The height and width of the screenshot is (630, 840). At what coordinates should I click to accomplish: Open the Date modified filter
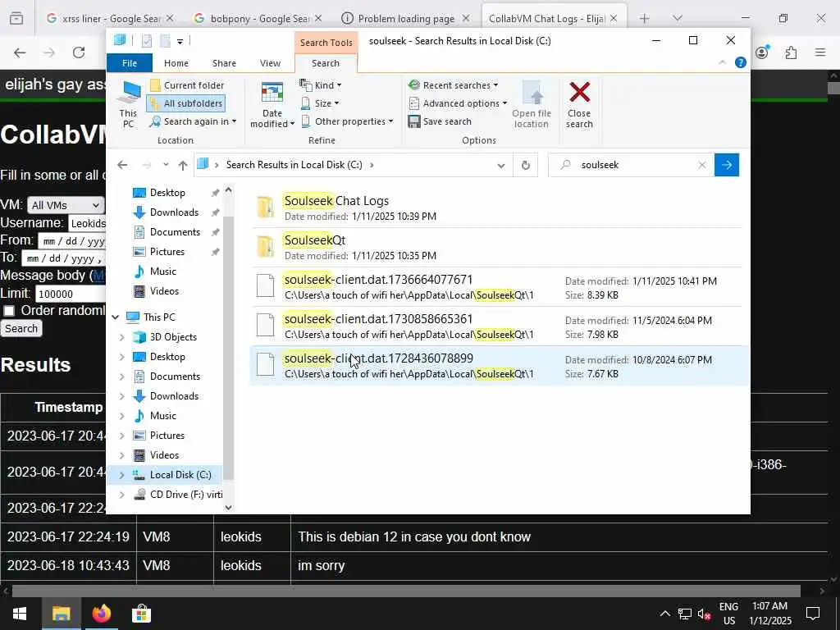[272, 104]
